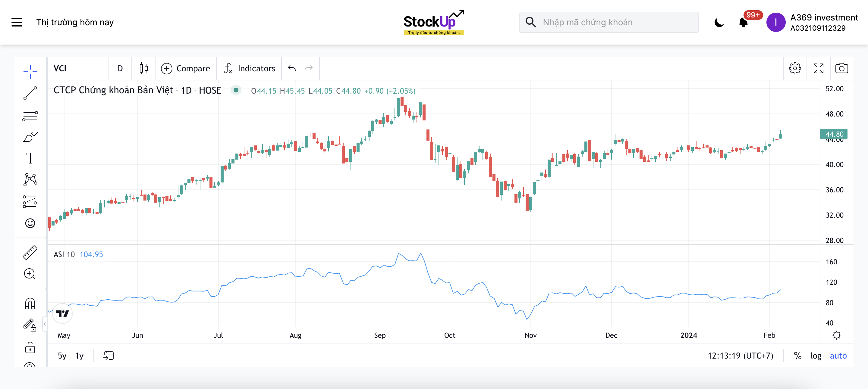Screen dimensions: 868x389
Task: Click the CTCP Chứng khoán Bản Việt title
Action: (113, 90)
